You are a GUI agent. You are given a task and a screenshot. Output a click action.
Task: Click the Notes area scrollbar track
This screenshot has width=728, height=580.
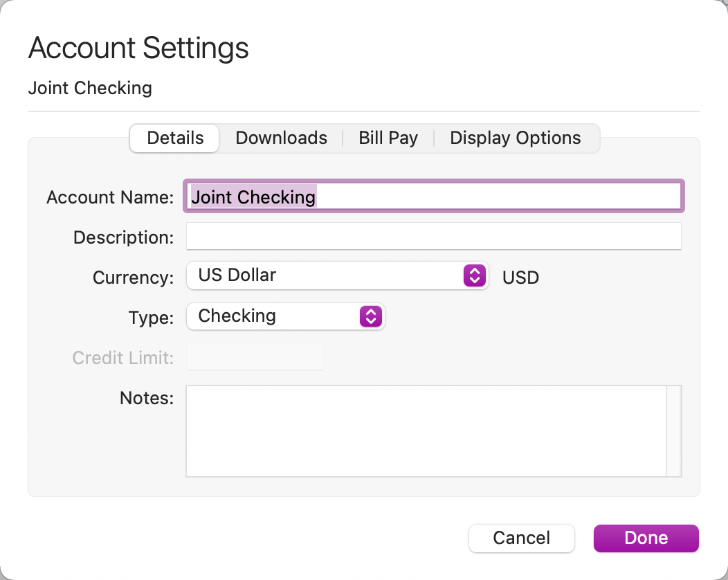click(673, 431)
